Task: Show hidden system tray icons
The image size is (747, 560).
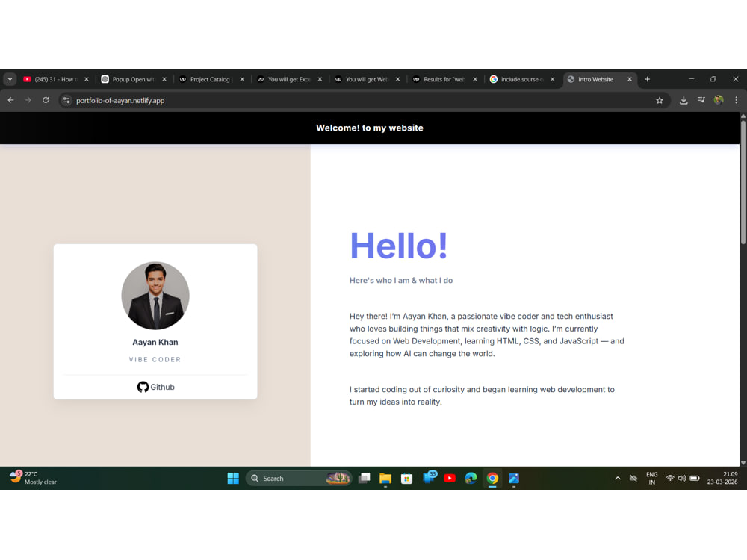Action: pyautogui.click(x=618, y=478)
